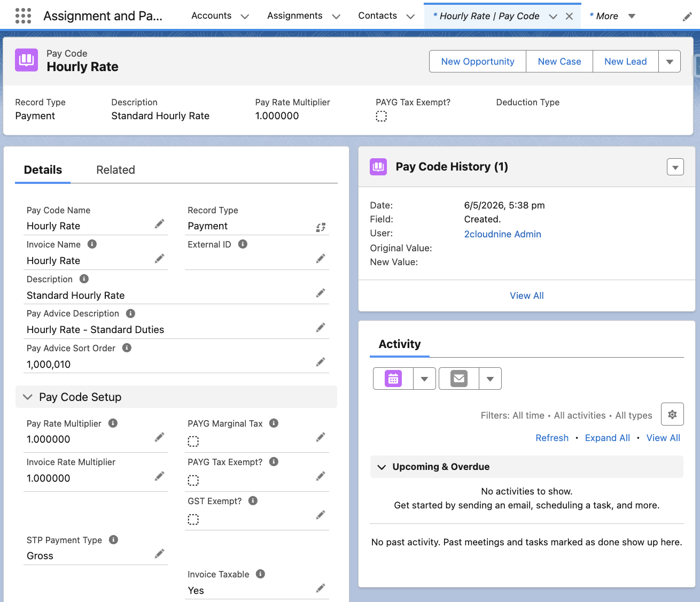
Task: Show info for GST Exempt? field
Action: point(253,500)
